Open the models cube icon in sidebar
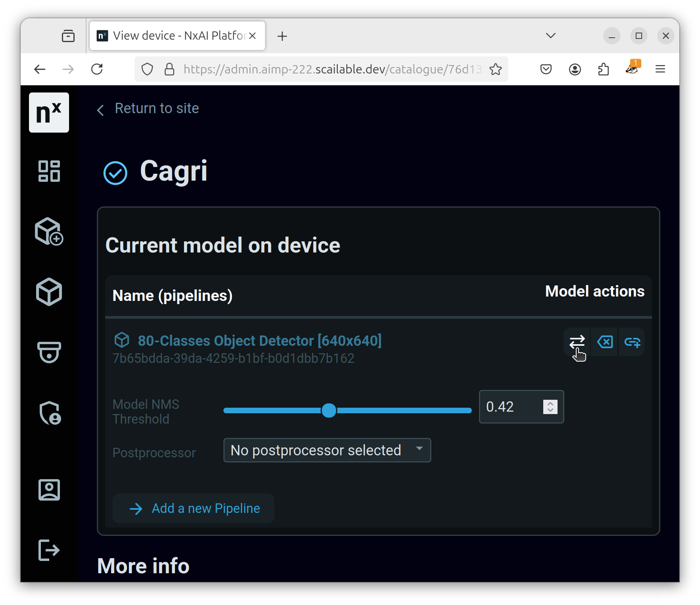Image resolution: width=700 pixels, height=605 pixels. coord(49,292)
